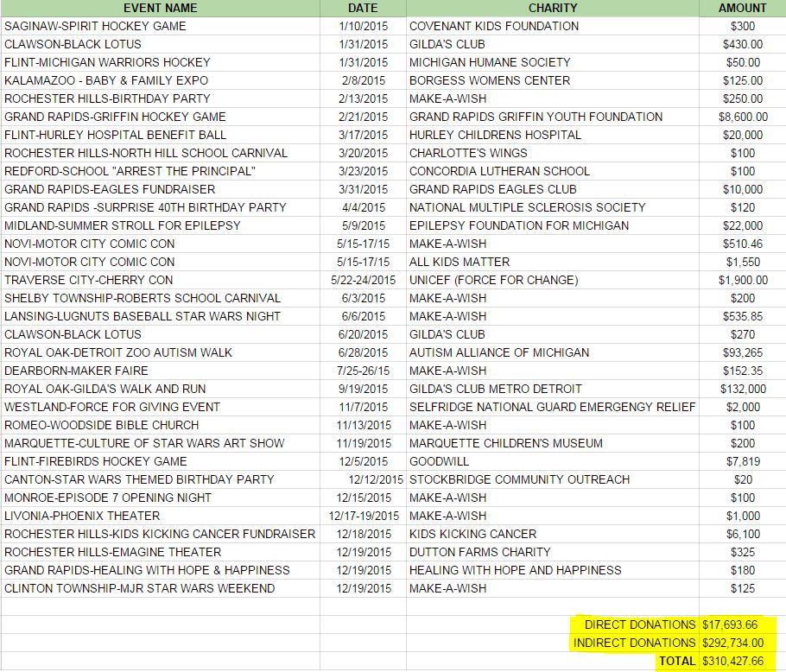Select the GILDA'S CLUB charity cell
The image size is (786, 672).
click(449, 44)
